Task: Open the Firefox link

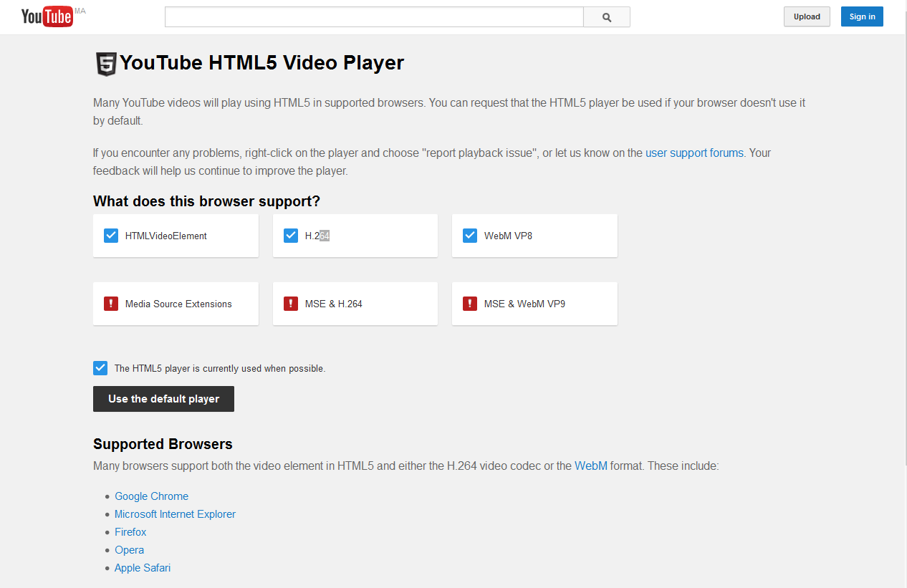Action: point(130,532)
